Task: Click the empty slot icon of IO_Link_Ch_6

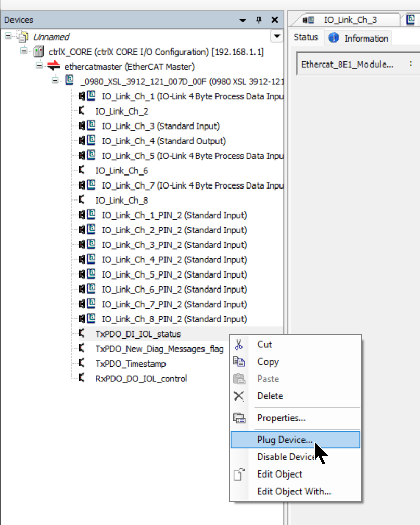Action: point(81,170)
